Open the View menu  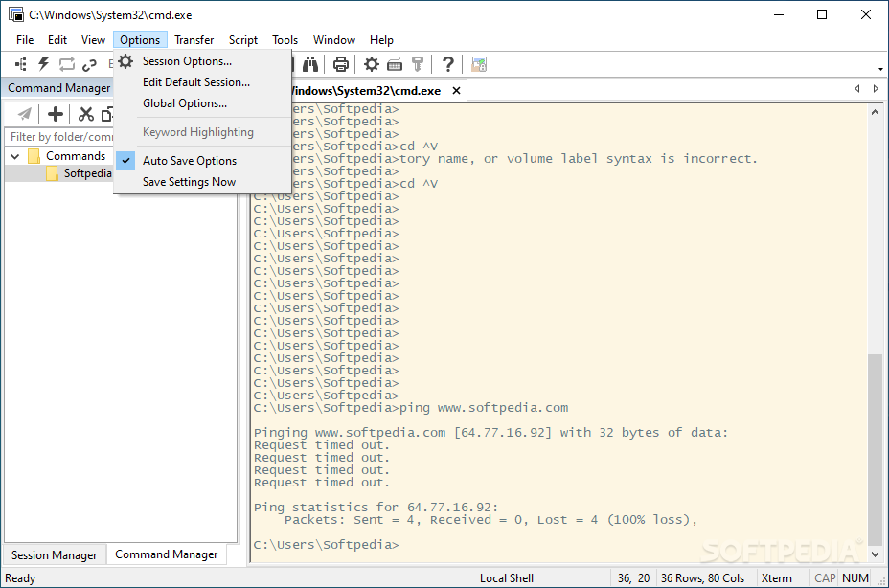click(93, 40)
